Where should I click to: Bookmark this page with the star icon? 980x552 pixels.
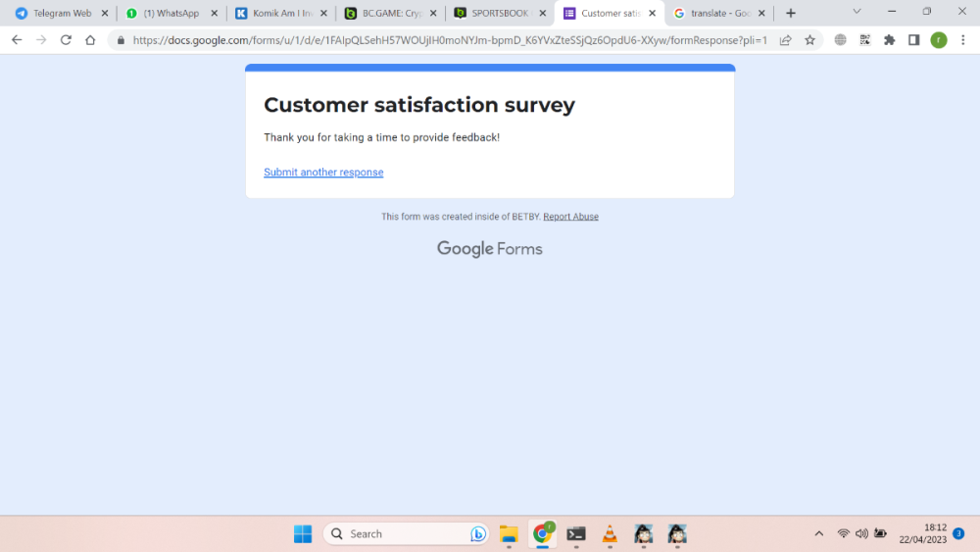tap(809, 40)
